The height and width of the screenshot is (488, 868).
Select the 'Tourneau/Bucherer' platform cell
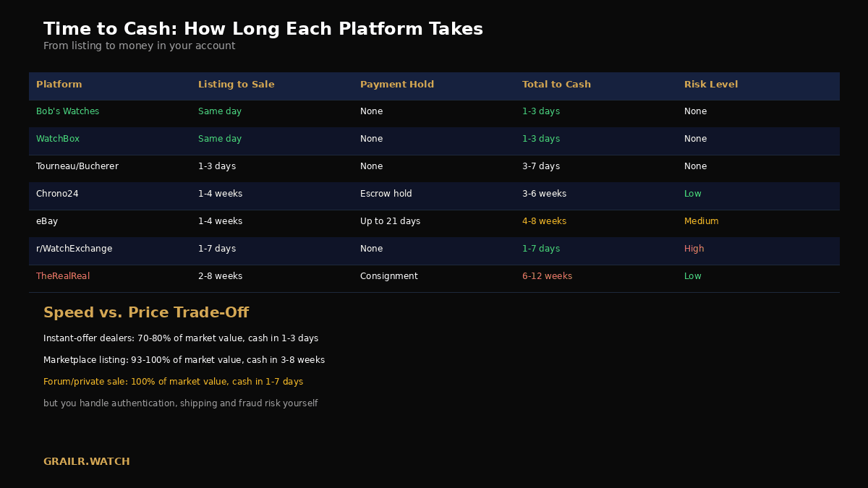[77, 166]
